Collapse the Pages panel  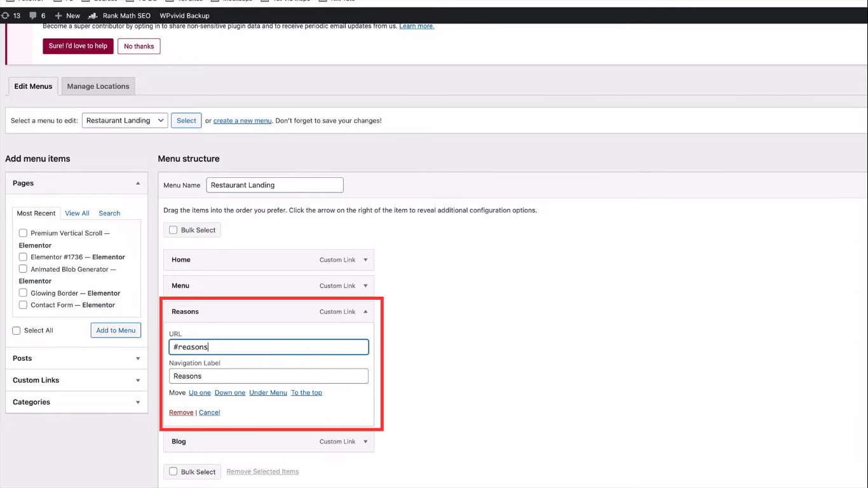click(138, 183)
